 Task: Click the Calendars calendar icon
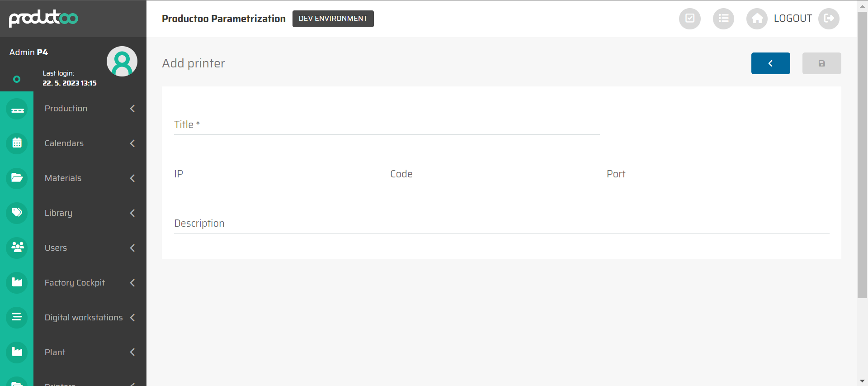(17, 143)
